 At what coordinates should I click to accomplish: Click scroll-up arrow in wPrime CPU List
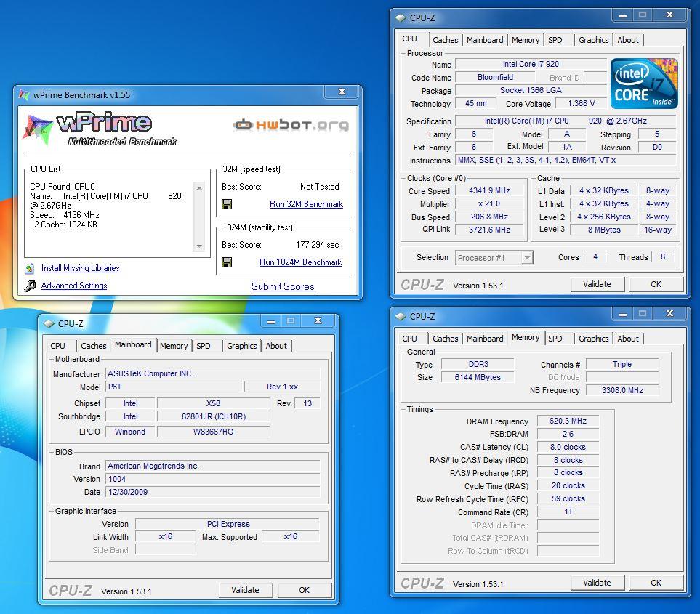click(x=199, y=188)
